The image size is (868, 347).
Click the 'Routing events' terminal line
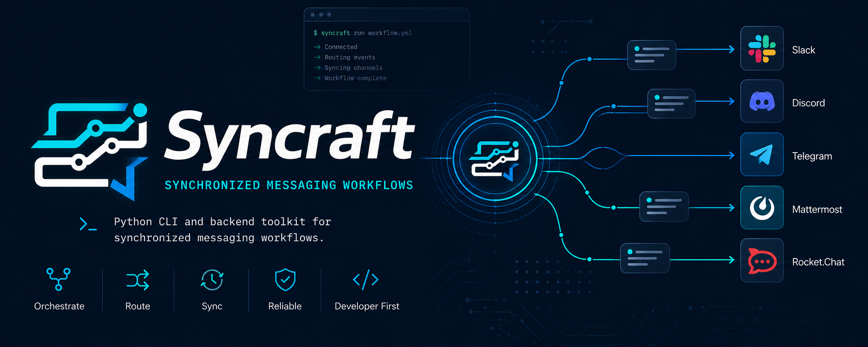tap(344, 57)
